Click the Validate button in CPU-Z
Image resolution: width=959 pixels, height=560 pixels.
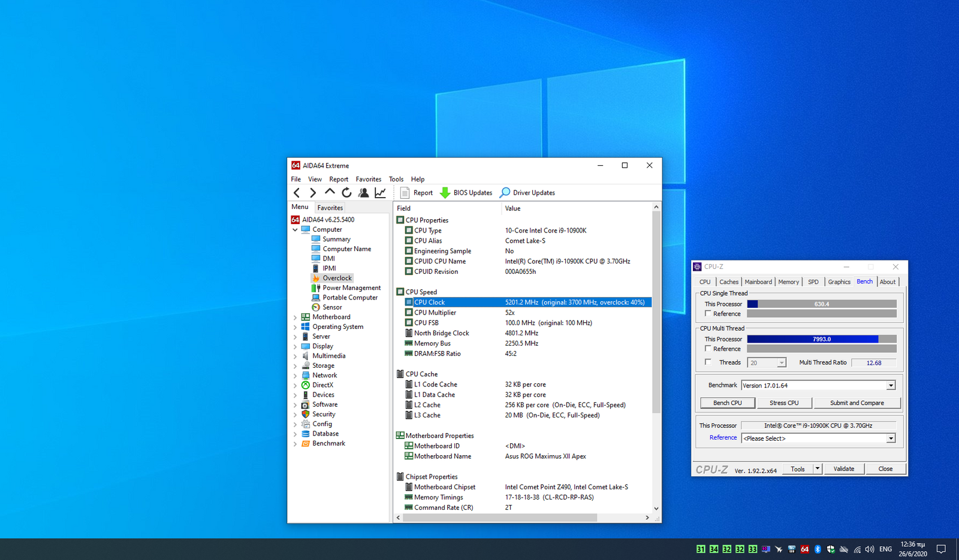[x=843, y=469]
